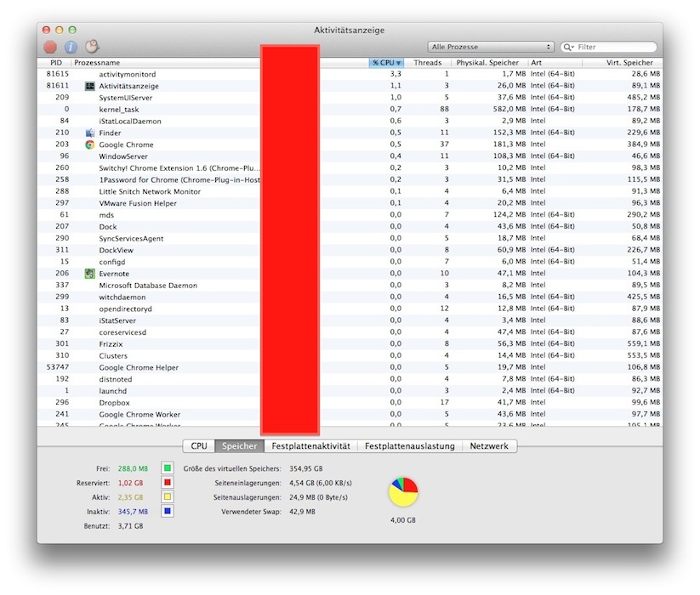Click the Verwendeter Swap 42,9 MB value
This screenshot has height=595, width=700.
(302, 512)
